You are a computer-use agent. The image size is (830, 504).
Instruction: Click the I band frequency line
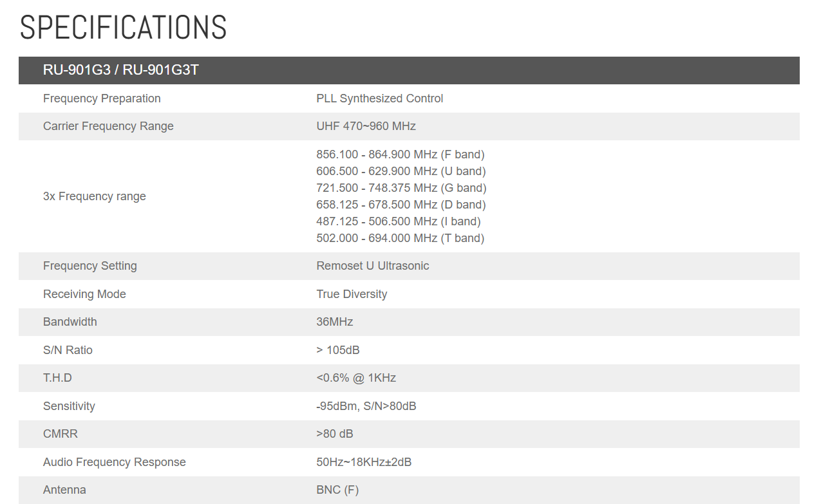click(x=398, y=221)
